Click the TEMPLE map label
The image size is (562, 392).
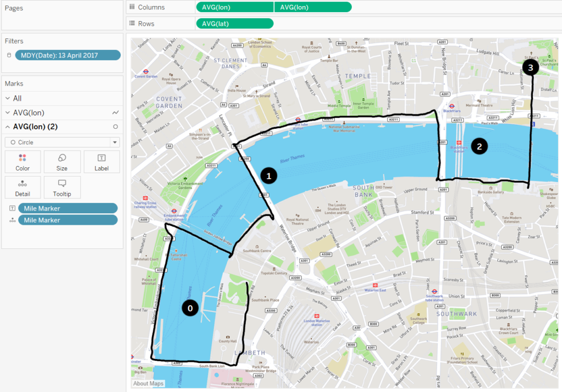358,76
